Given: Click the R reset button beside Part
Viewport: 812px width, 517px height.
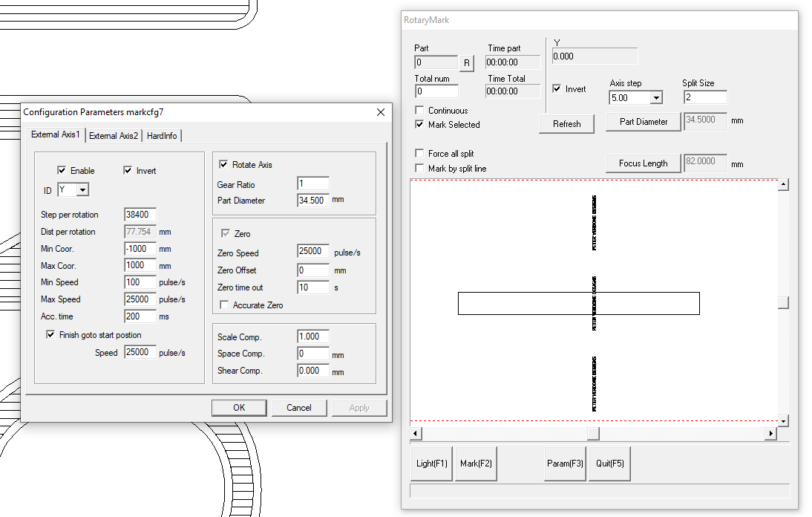Looking at the screenshot, I should tap(466, 63).
